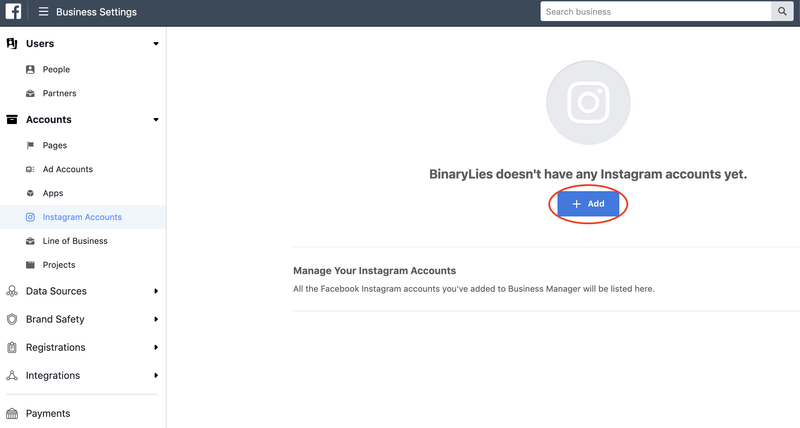The image size is (800, 428).
Task: Click the Pages flag icon
Action: pyautogui.click(x=31, y=146)
